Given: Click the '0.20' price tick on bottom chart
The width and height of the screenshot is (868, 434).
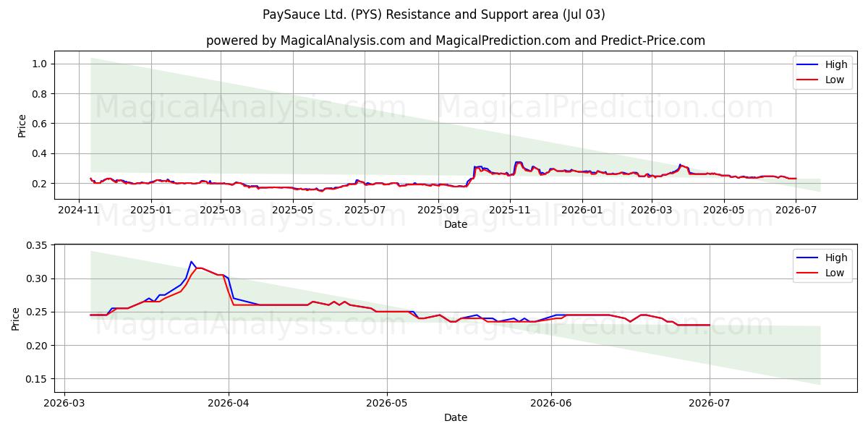Looking at the screenshot, I should 36,346.
